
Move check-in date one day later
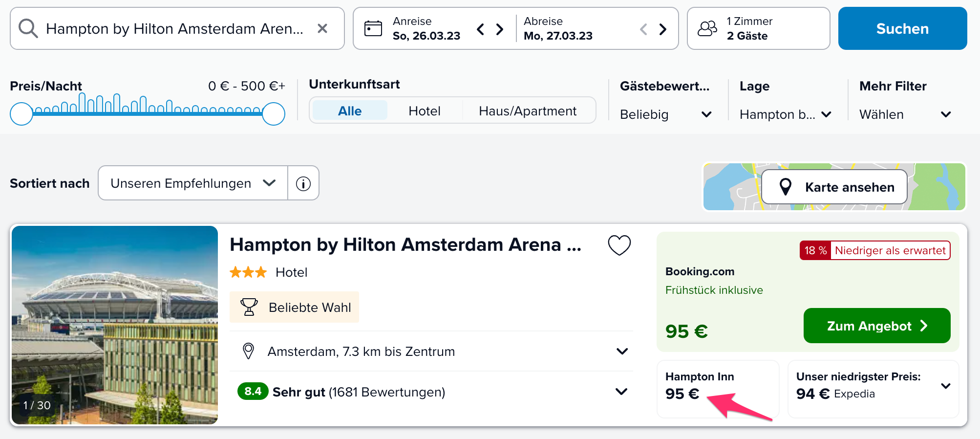pos(500,29)
